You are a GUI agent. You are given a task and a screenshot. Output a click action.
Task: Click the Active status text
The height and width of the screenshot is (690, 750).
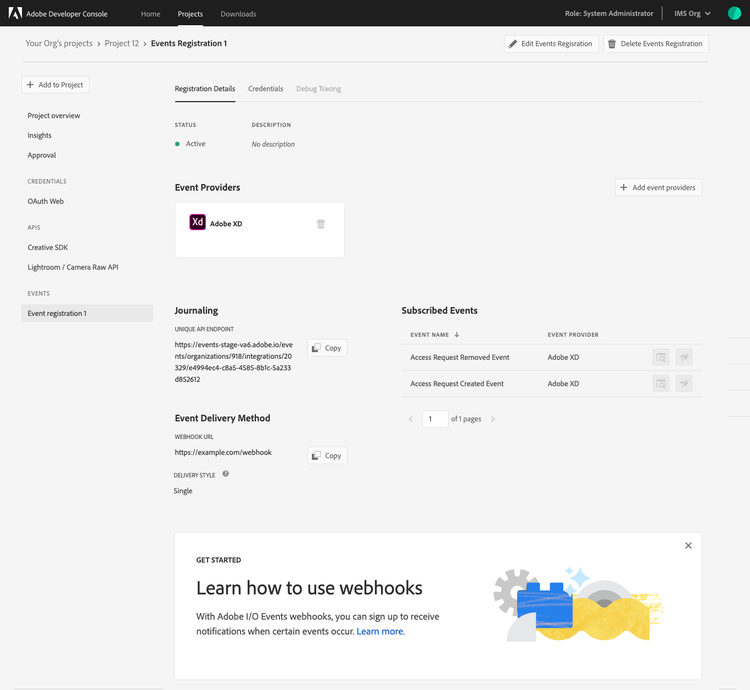(x=196, y=144)
